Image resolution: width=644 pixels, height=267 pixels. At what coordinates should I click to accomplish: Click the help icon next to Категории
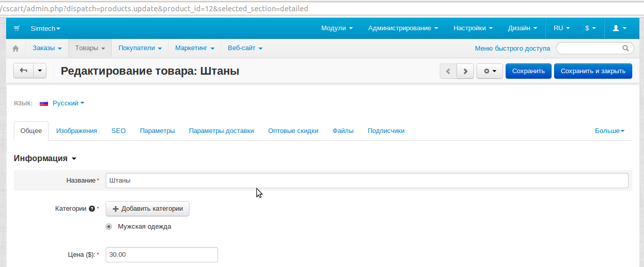point(92,209)
